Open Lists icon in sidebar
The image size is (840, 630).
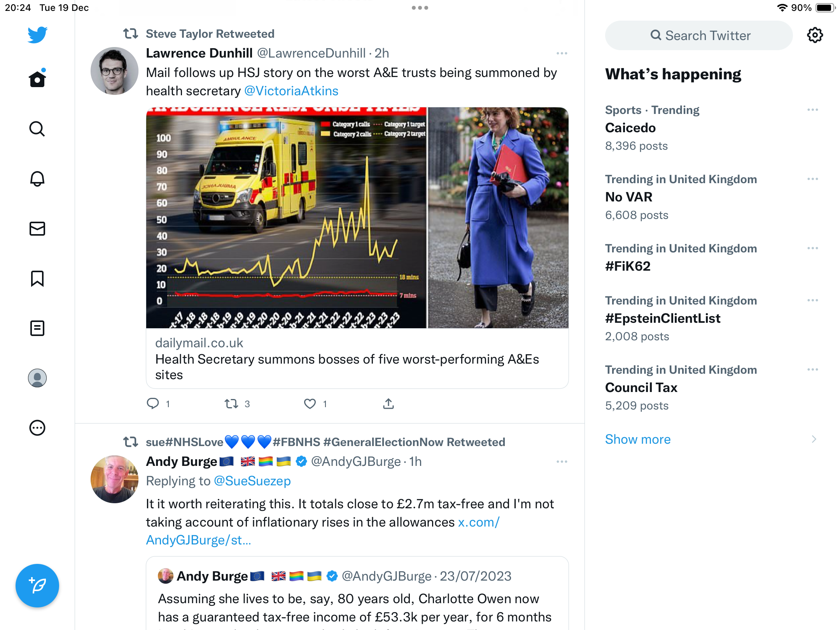(37, 328)
